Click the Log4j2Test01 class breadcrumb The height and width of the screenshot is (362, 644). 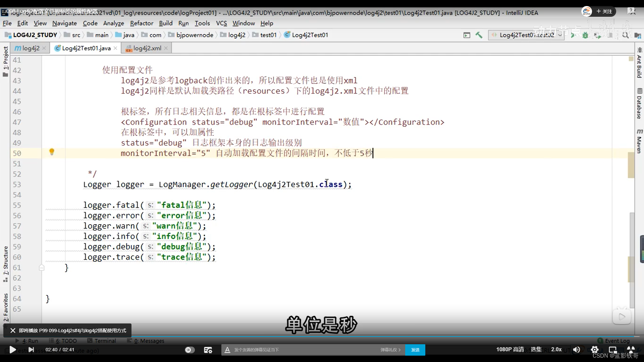point(306,35)
